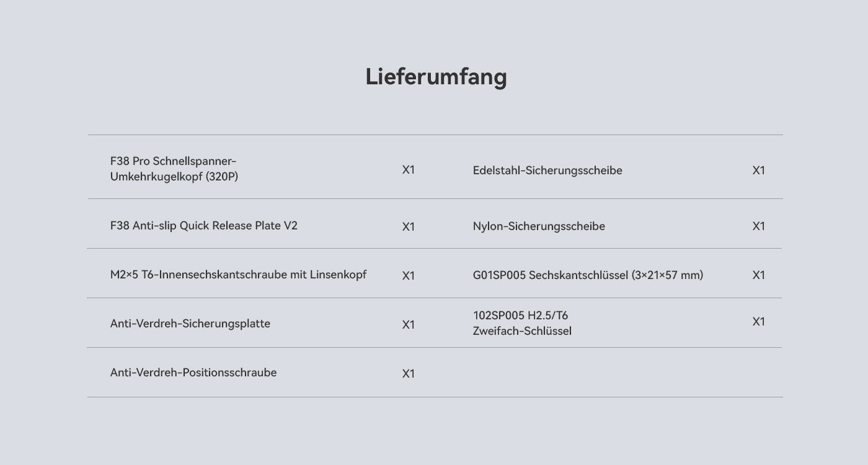Click the G01SP005 Sechskantschlüssel label

pyautogui.click(x=551, y=275)
